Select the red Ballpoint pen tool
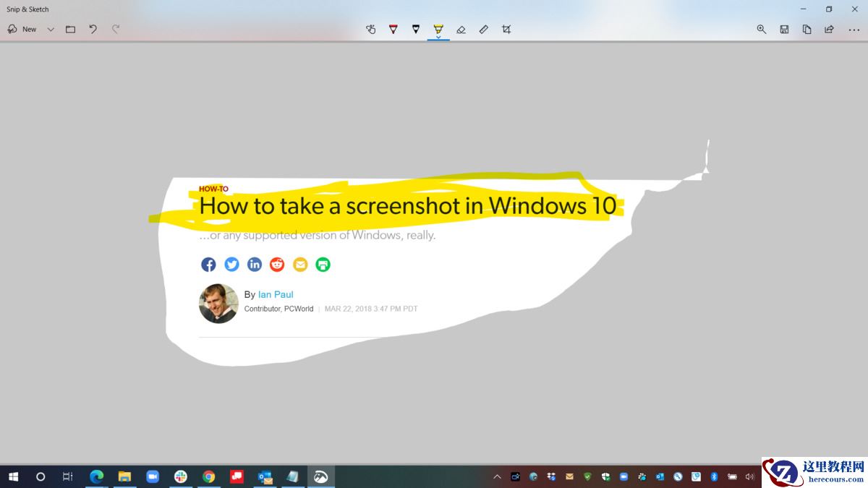Screen dimensions: 868x488 click(393, 29)
